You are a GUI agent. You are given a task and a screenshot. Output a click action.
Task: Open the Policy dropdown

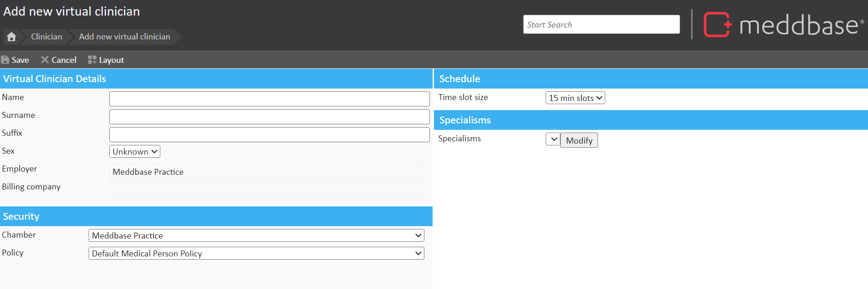tap(256, 253)
